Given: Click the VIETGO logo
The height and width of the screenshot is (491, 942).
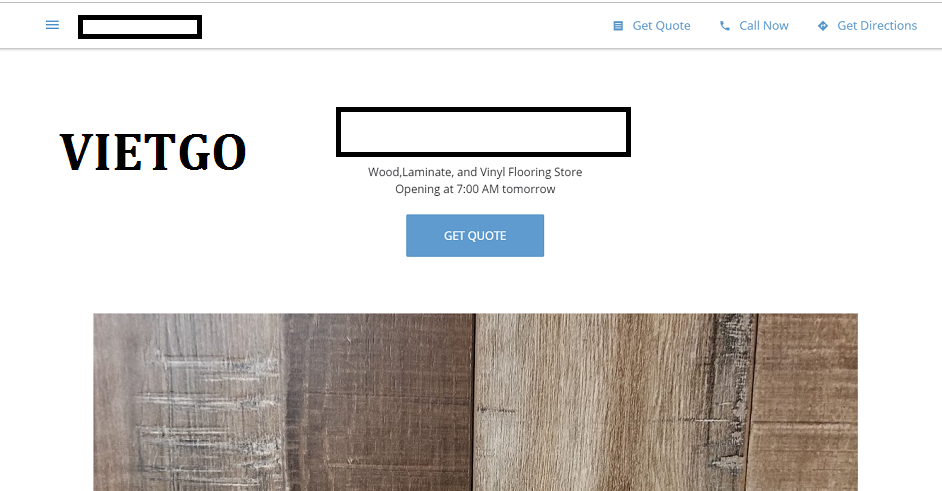Looking at the screenshot, I should tap(153, 152).
